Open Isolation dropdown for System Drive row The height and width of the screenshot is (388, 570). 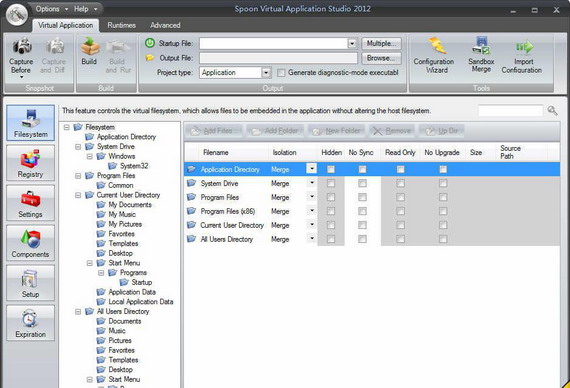click(312, 183)
